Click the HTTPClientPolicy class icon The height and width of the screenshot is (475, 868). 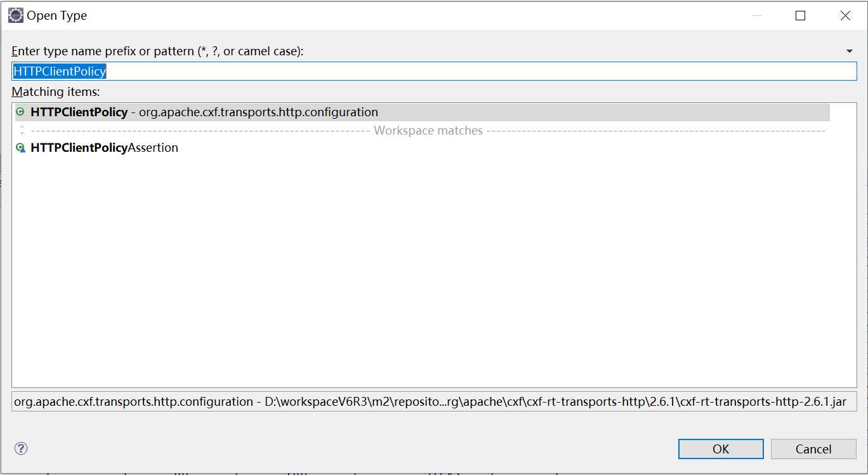click(x=20, y=112)
